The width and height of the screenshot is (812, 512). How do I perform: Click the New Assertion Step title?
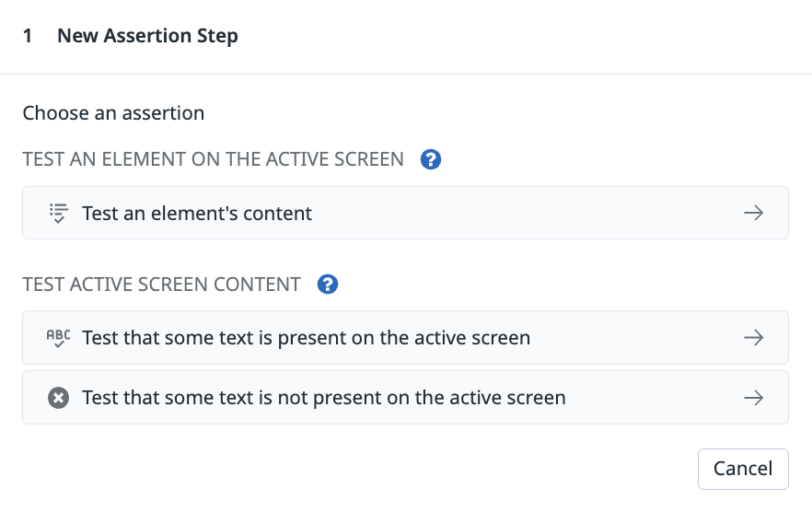click(x=147, y=36)
